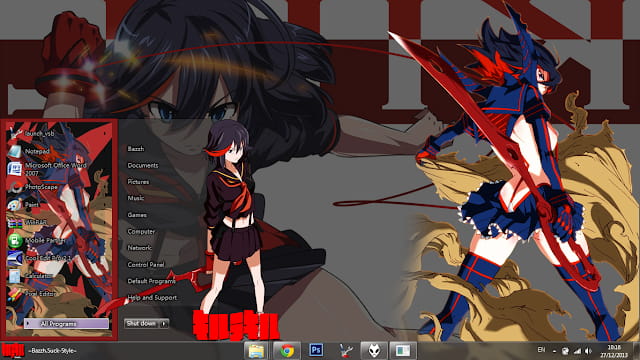640x360 pixels.
Task: Open the foobar2000 alien-head taskbar icon
Action: click(374, 351)
